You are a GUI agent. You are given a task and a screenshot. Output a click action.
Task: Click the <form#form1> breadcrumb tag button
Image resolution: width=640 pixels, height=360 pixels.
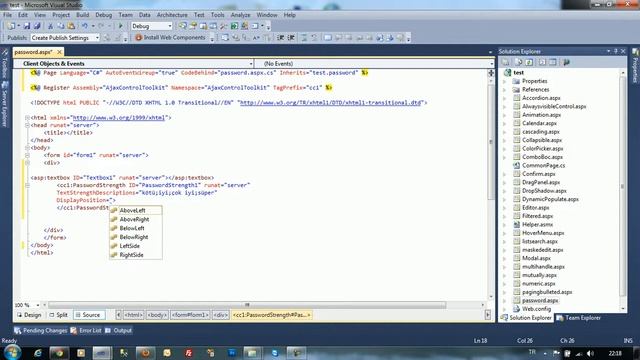pyautogui.click(x=190, y=315)
